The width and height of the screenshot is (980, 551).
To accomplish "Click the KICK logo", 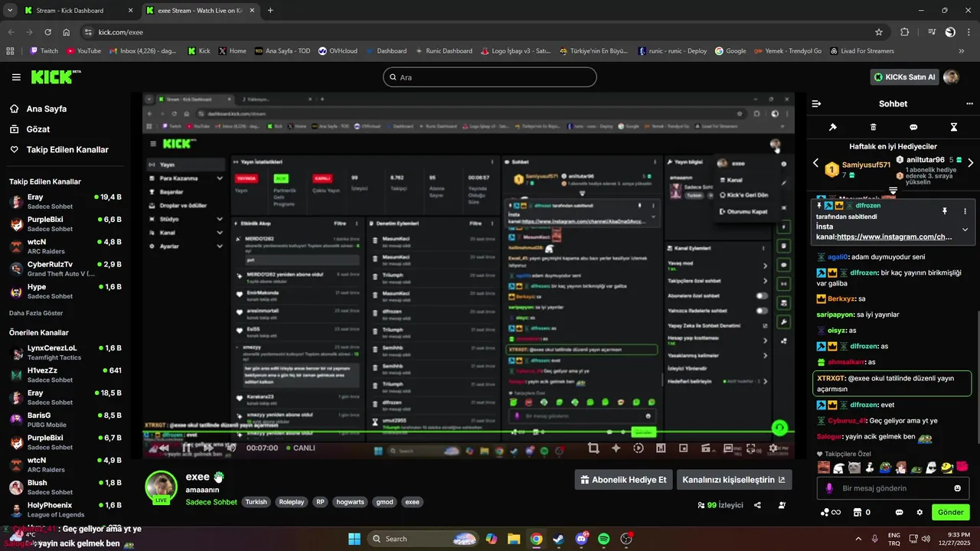I will tap(56, 77).
